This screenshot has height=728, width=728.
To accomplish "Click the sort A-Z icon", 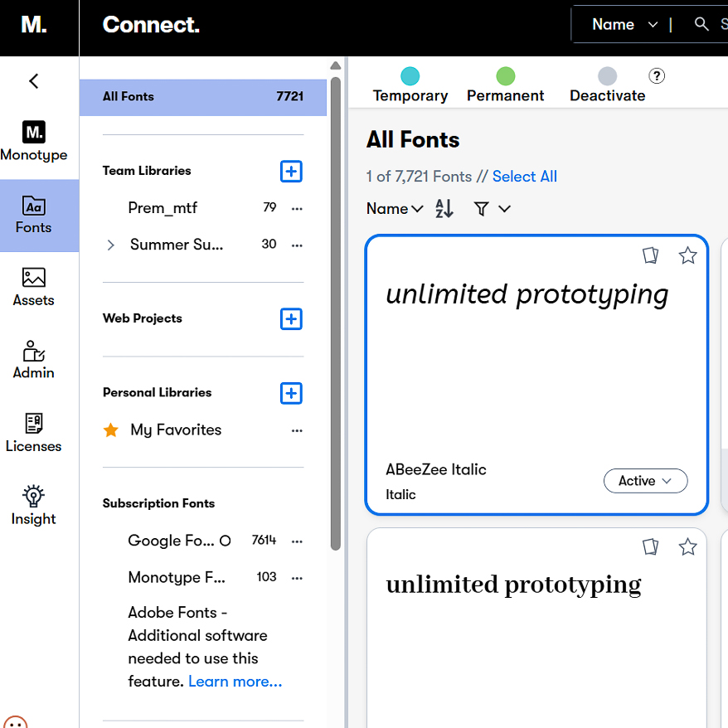I will 444,209.
